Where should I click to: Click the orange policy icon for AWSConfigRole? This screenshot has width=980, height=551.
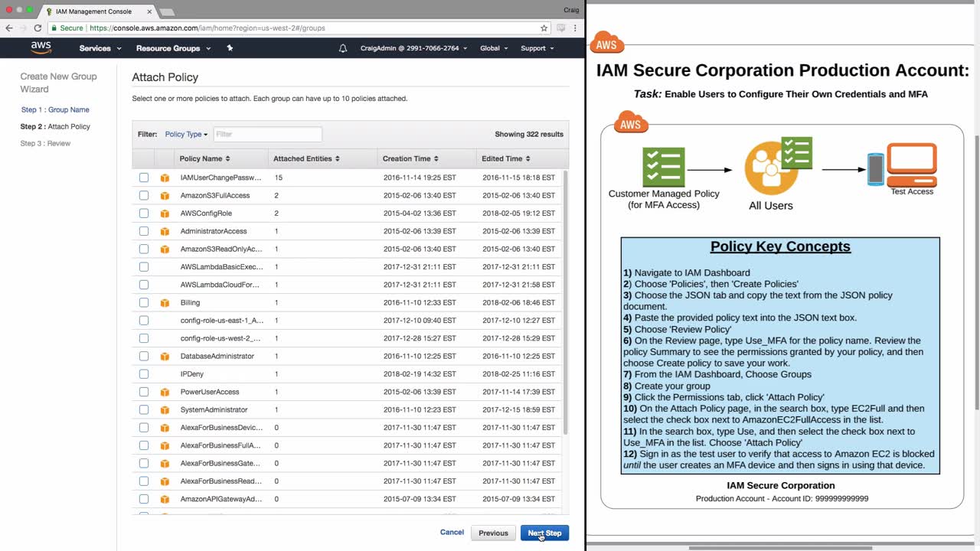(165, 214)
